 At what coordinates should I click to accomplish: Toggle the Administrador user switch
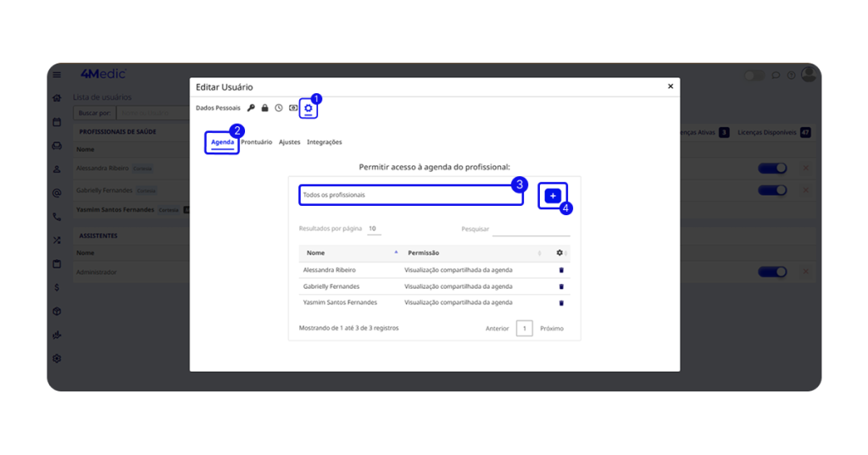coord(771,272)
